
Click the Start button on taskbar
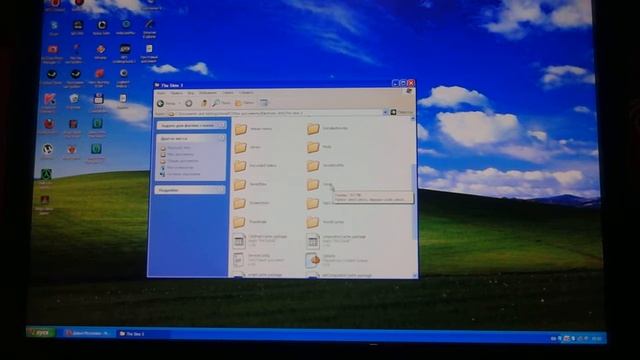[40, 333]
